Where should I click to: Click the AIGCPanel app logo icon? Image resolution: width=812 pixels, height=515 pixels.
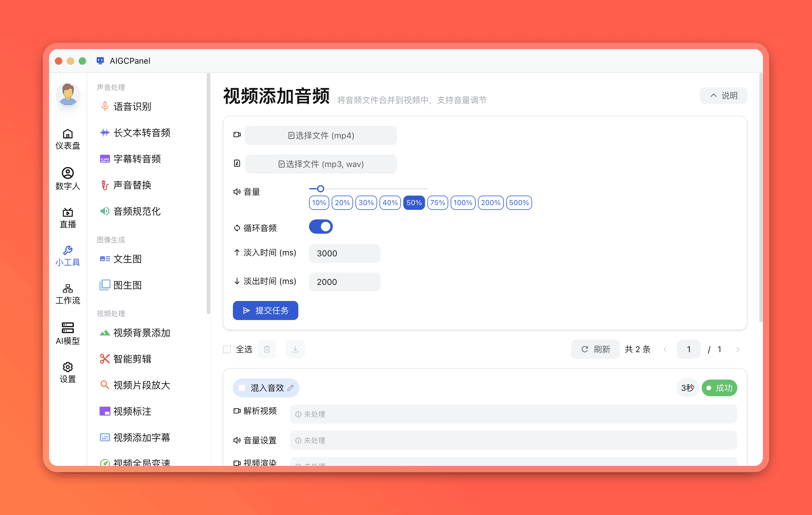(100, 61)
